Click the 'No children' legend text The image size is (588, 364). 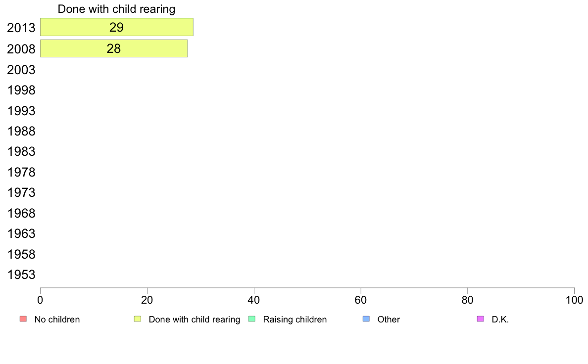click(x=57, y=319)
